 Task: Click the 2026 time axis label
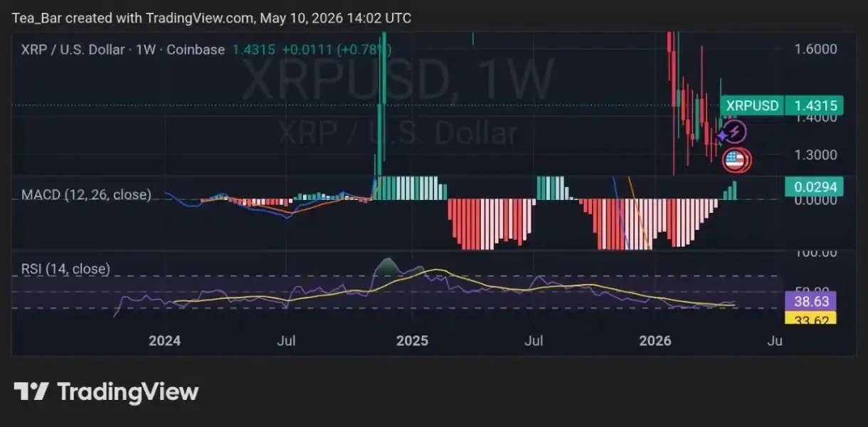655,341
